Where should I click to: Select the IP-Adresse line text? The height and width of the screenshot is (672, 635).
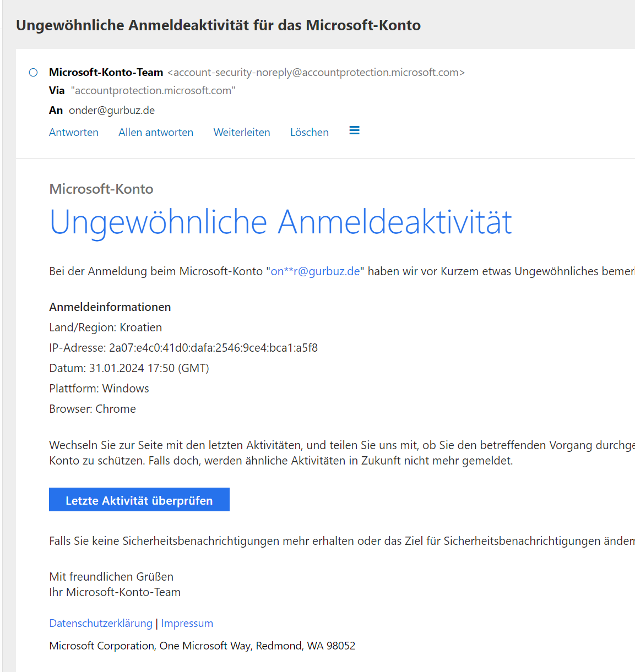point(183,348)
